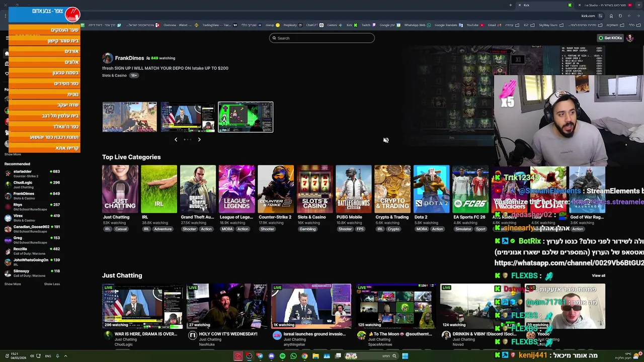Open the Google Translate bookmark
644x362 pixels.
click(x=443, y=25)
